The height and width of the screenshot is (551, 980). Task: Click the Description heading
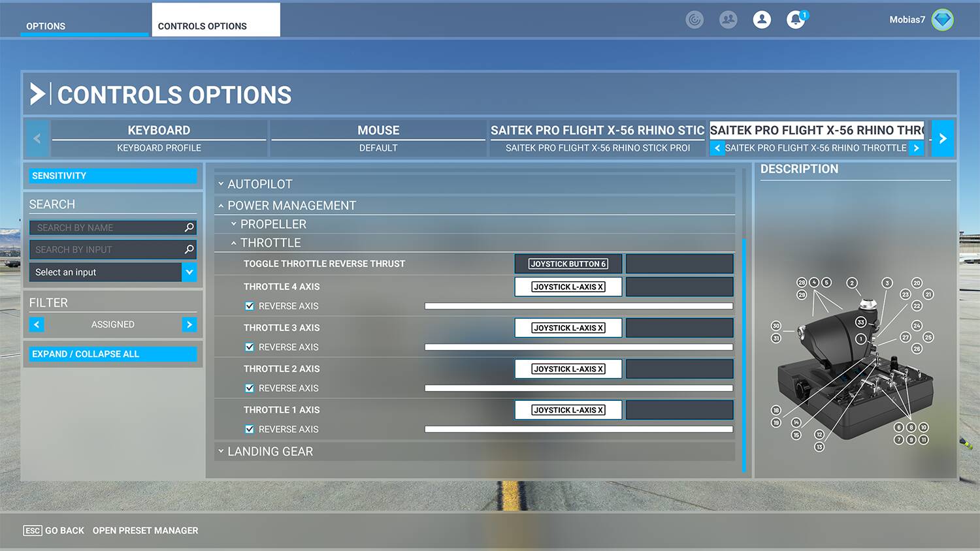click(799, 169)
